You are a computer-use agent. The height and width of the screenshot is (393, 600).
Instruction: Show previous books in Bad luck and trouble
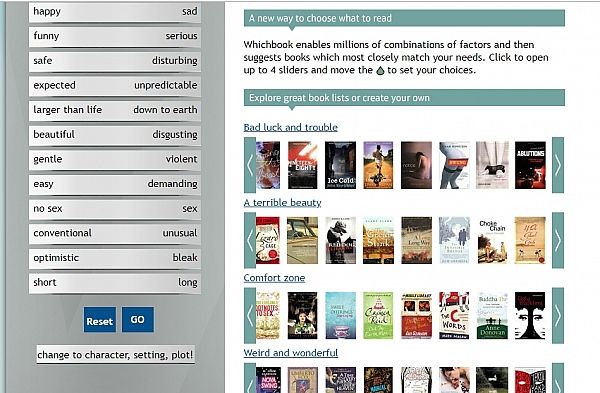click(250, 165)
